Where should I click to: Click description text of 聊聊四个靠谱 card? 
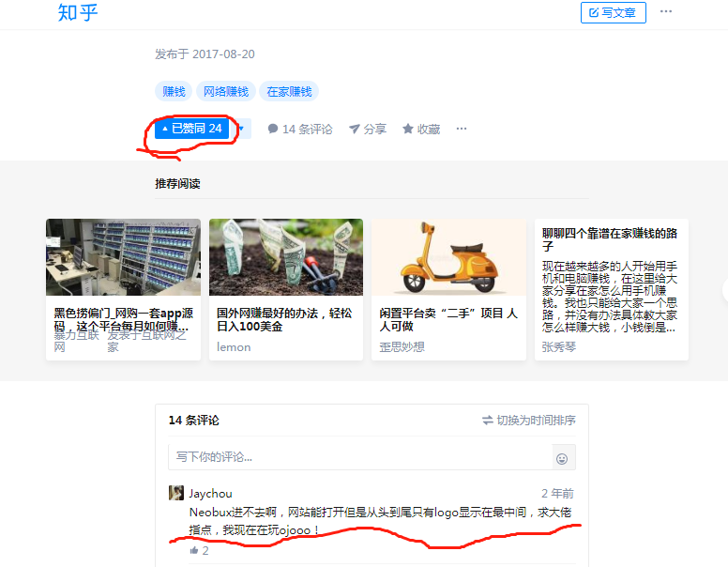click(x=610, y=297)
